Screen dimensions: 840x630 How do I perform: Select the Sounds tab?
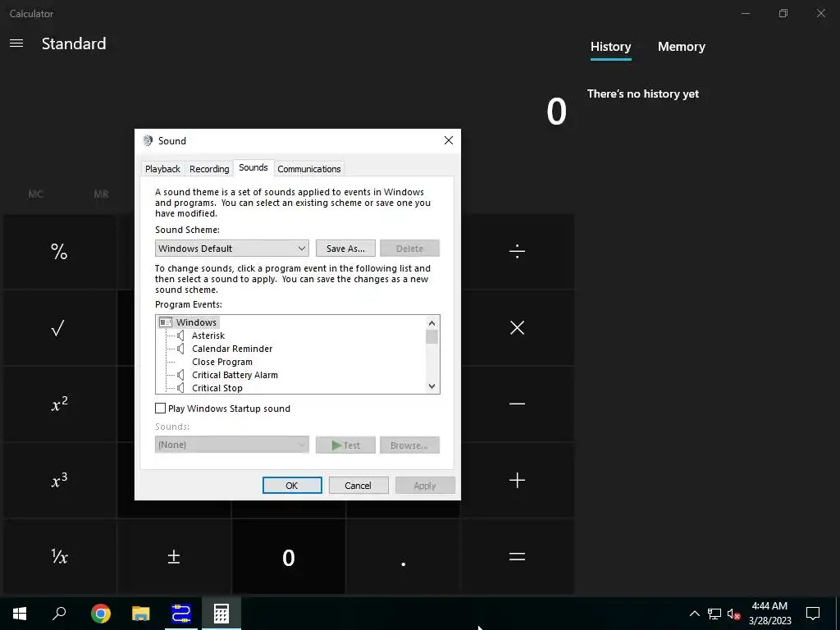[253, 167]
